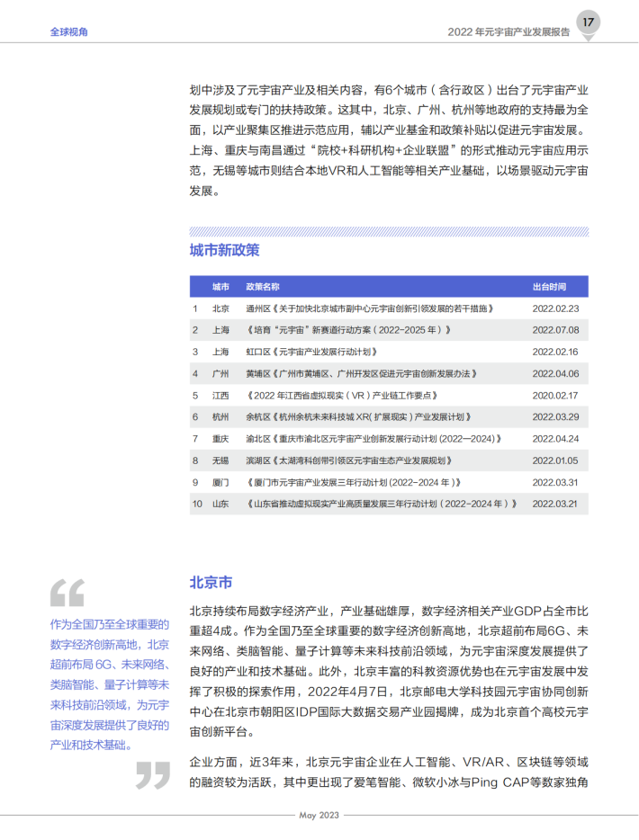639x840 pixels.
Task: Click the 2022年元宇宙产业发展报告 header title
Action: coord(508,32)
